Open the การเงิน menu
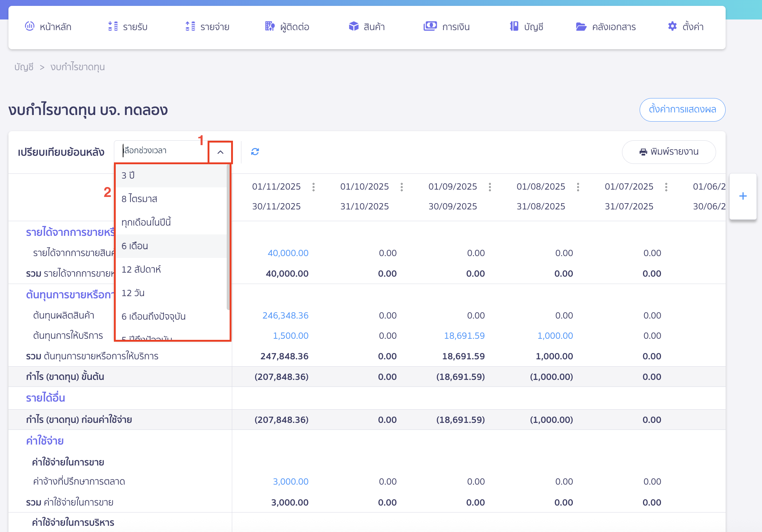This screenshot has width=762, height=532. click(x=446, y=26)
